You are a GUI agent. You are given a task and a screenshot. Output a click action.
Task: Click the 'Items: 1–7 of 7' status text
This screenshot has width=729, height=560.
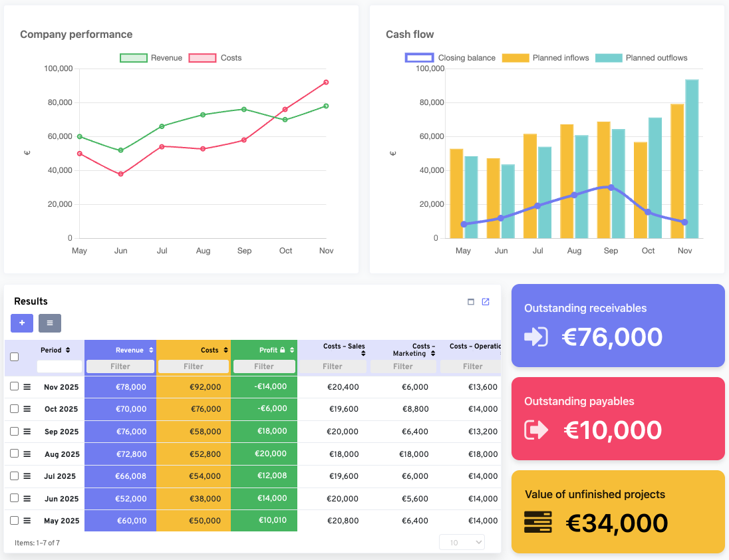[37, 543]
